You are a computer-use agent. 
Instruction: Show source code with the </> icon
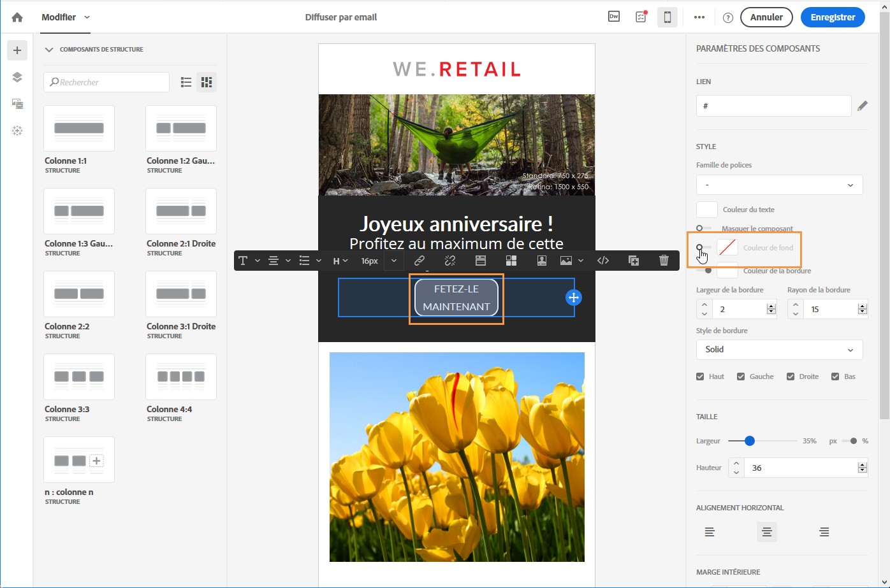603,261
